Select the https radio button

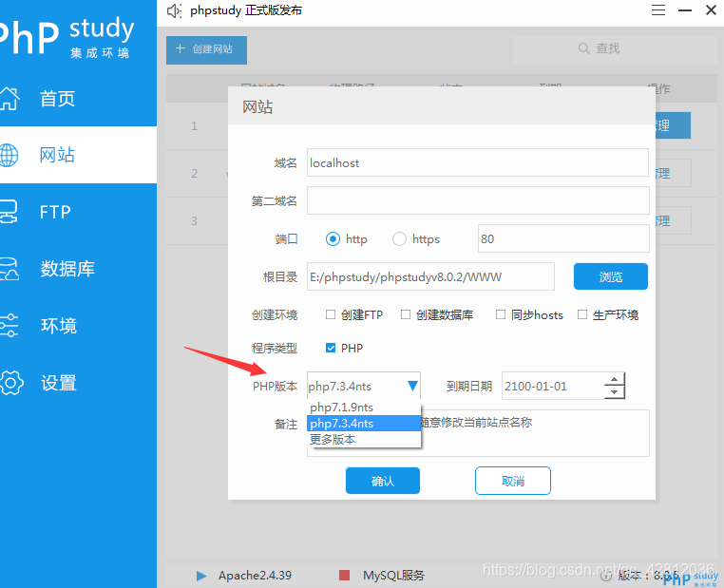coord(399,239)
